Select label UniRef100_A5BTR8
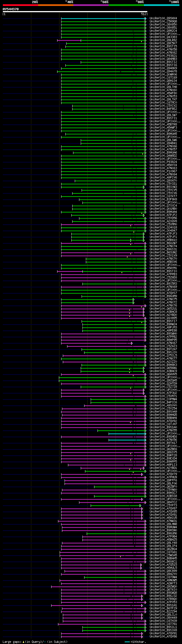The width and height of the screenshot is (182, 644). [163, 125]
